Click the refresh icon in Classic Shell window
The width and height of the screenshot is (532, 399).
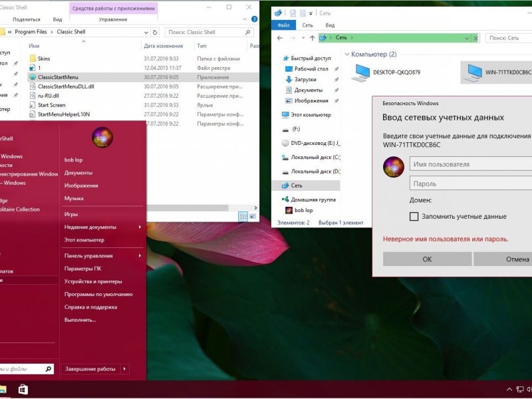click(x=155, y=32)
